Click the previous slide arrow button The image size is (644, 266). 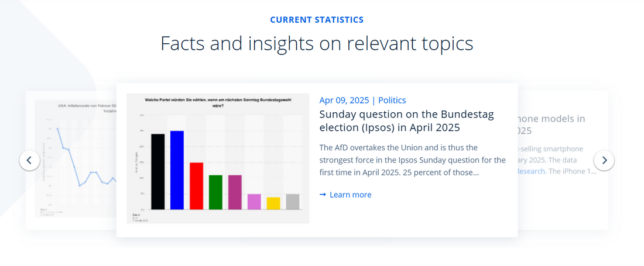[x=29, y=160]
